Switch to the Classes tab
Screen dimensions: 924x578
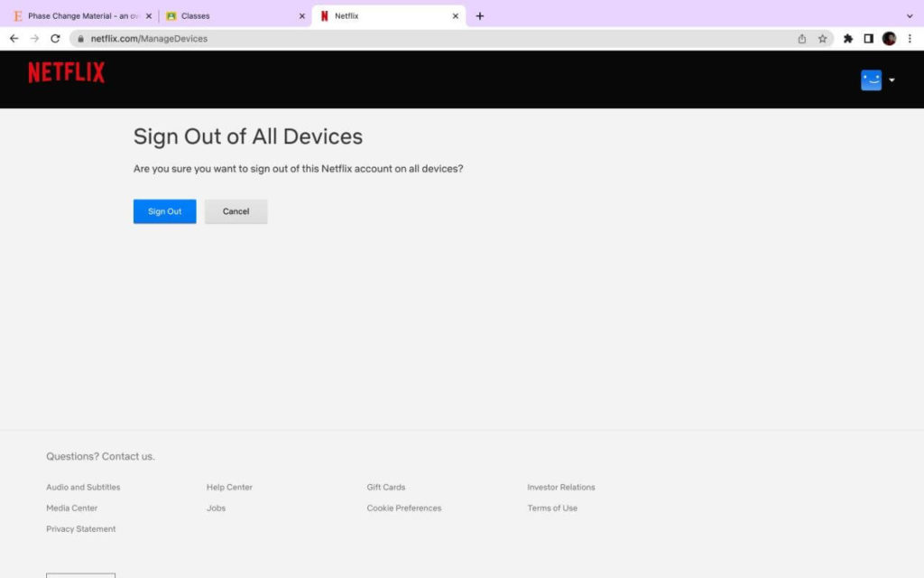click(x=236, y=16)
